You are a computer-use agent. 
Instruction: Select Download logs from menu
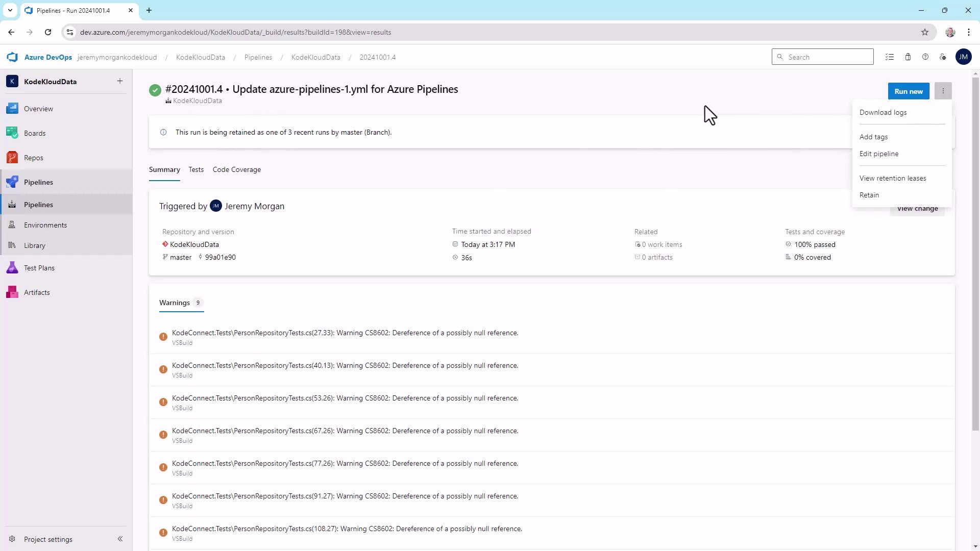tap(883, 112)
